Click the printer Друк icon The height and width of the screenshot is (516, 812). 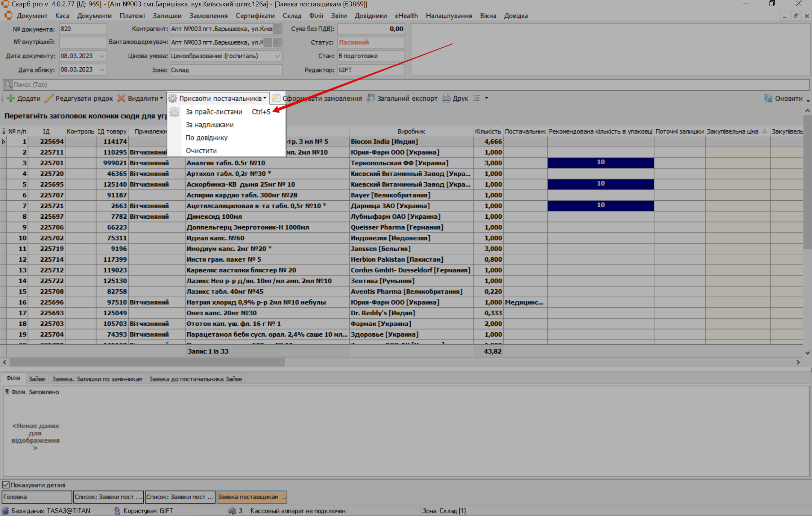446,98
